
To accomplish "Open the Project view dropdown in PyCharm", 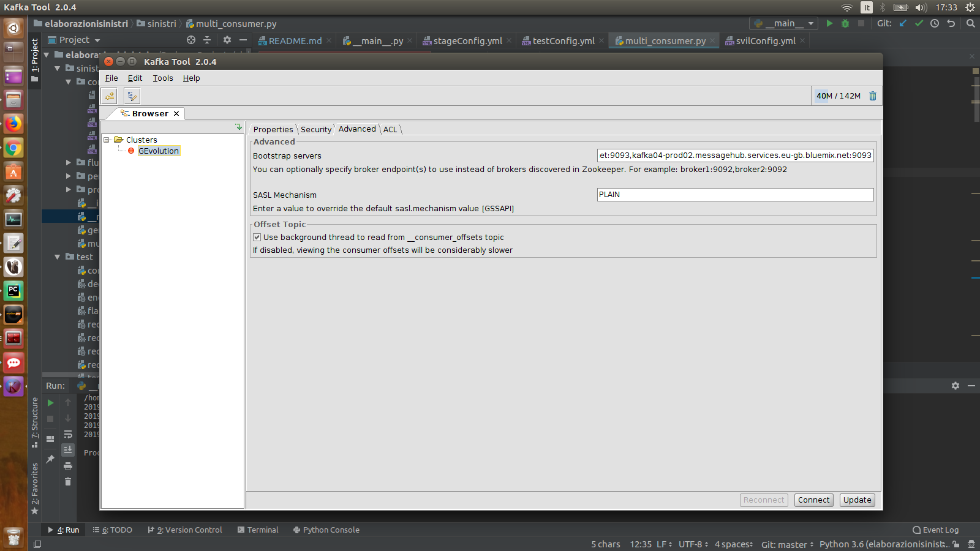I will click(x=74, y=40).
